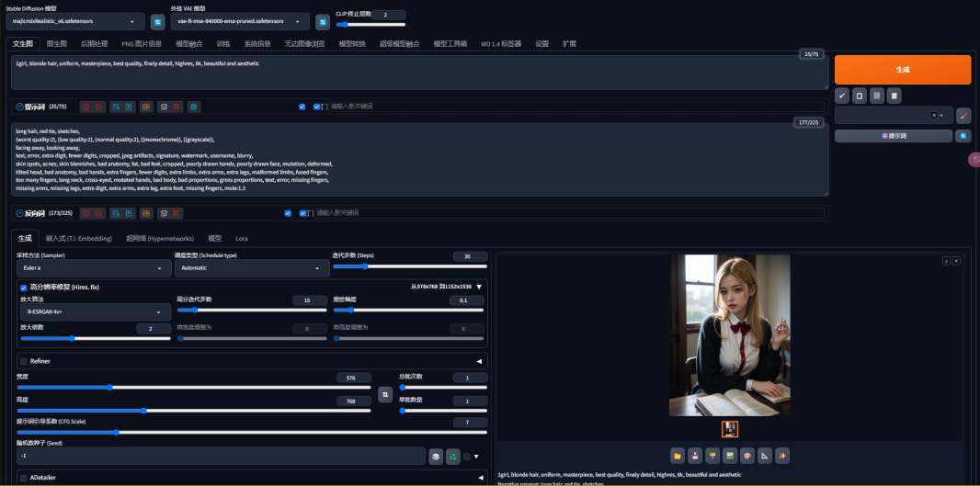Open the Lora tab

pyautogui.click(x=242, y=238)
